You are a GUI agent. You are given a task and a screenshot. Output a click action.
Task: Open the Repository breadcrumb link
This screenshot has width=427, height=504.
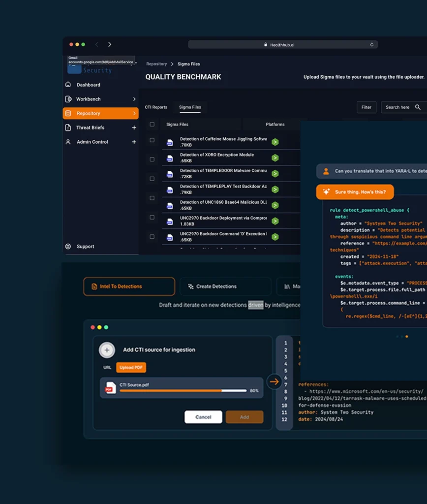(156, 64)
